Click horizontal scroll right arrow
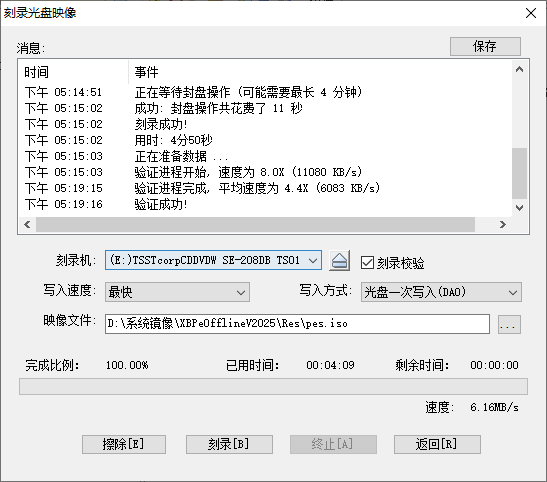 [x=502, y=224]
